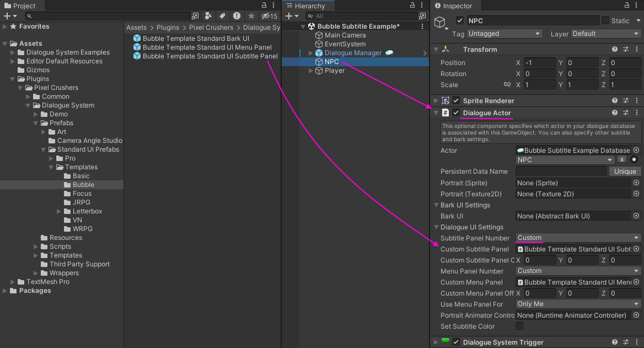Click the Persistent Data Name field
Screen dimensions: 644x348
pos(561,172)
